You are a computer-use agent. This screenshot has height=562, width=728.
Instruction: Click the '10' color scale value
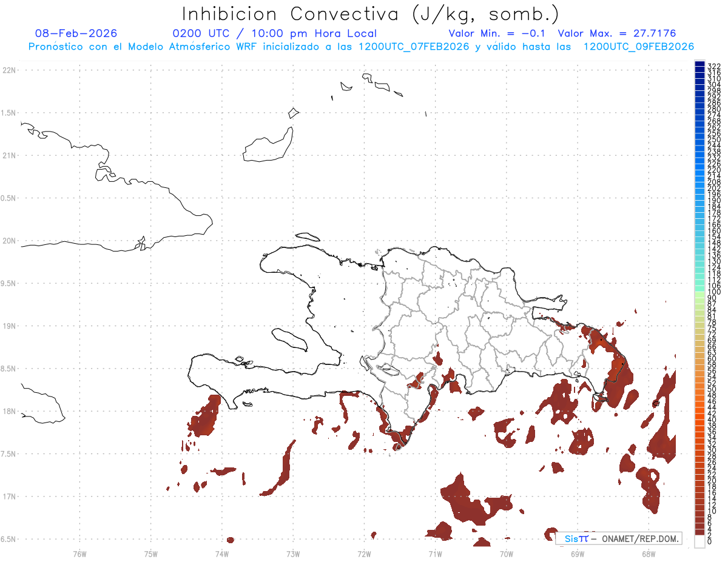coord(712,511)
